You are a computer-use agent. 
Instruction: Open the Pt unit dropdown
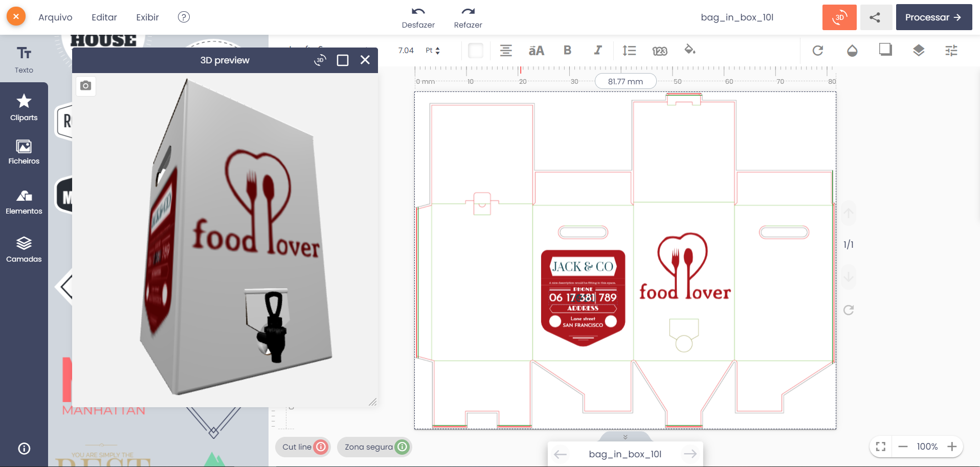click(433, 51)
